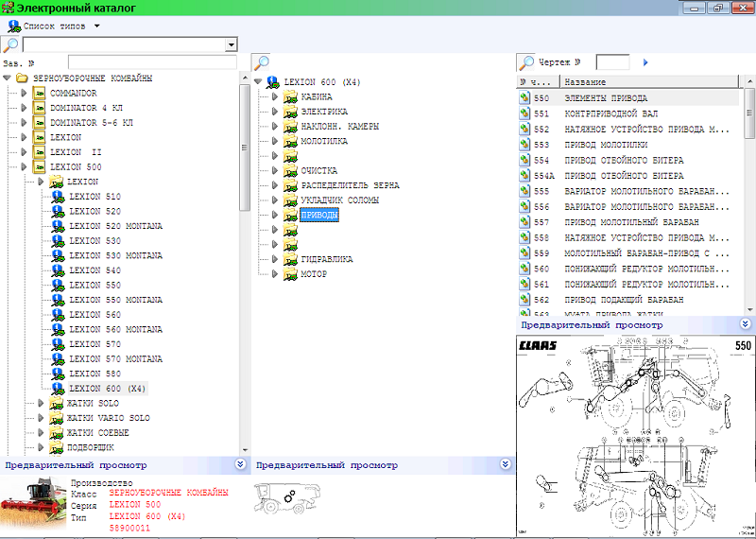Click the blue go arrow next to Чертеж №

[645, 62]
